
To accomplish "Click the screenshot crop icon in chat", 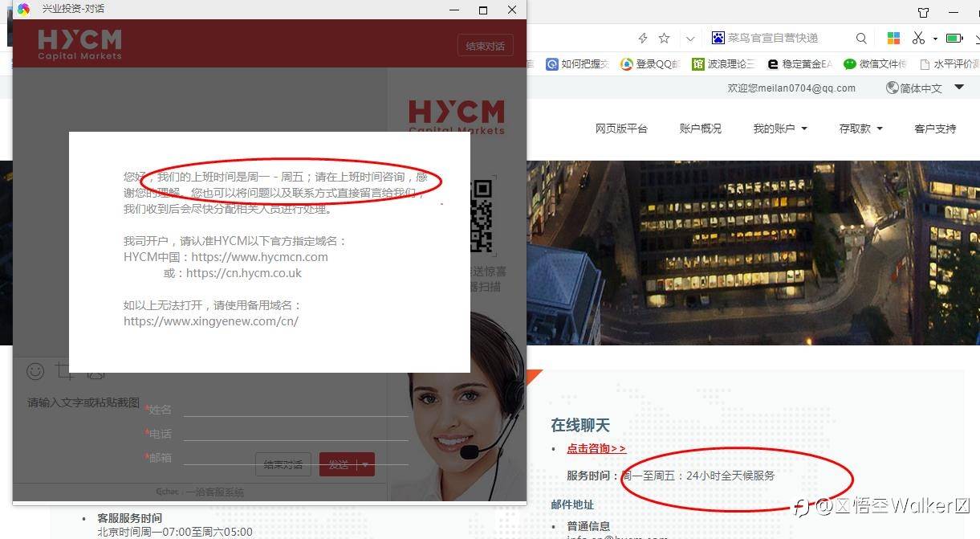I will point(65,371).
